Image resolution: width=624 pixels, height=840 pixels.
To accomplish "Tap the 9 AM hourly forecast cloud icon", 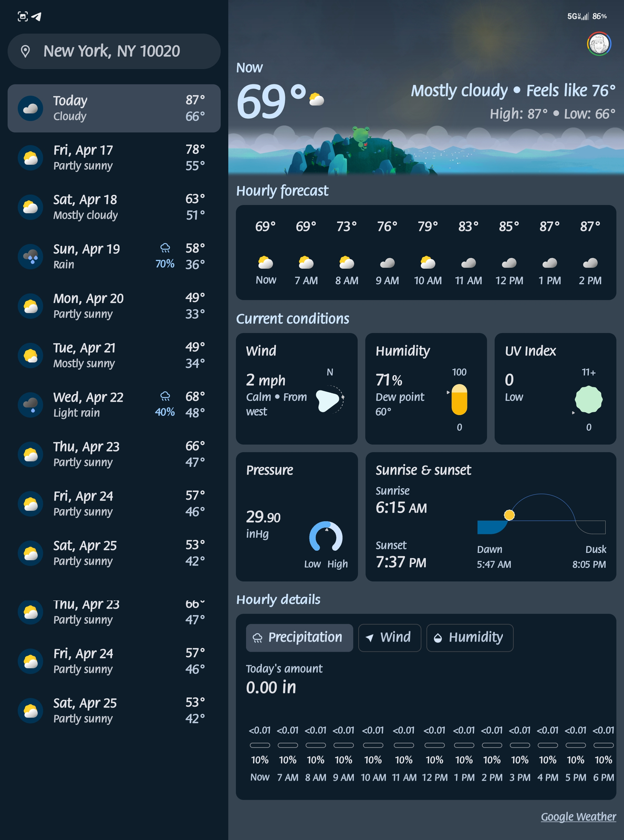I will pos(387,262).
